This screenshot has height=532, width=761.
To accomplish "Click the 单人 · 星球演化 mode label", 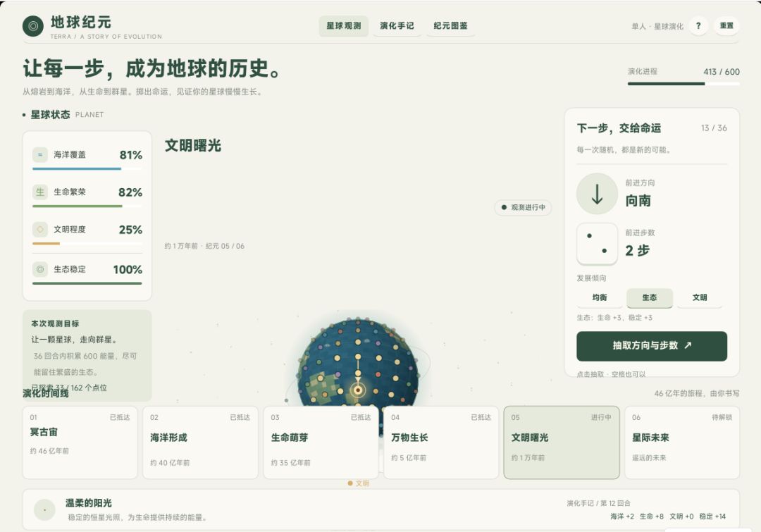I will [657, 26].
